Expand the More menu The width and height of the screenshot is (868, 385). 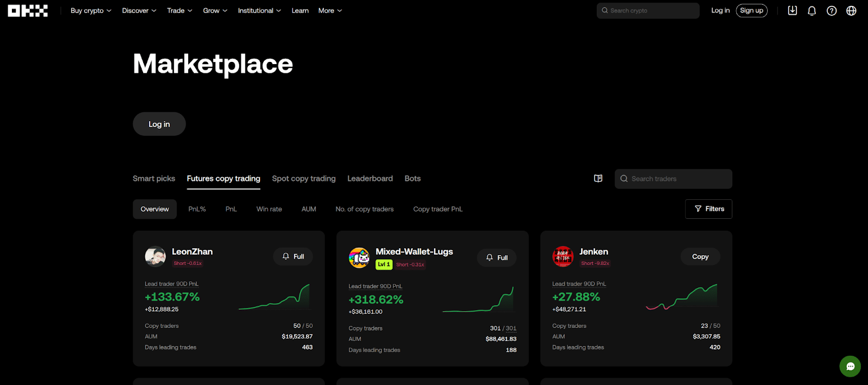(x=330, y=10)
